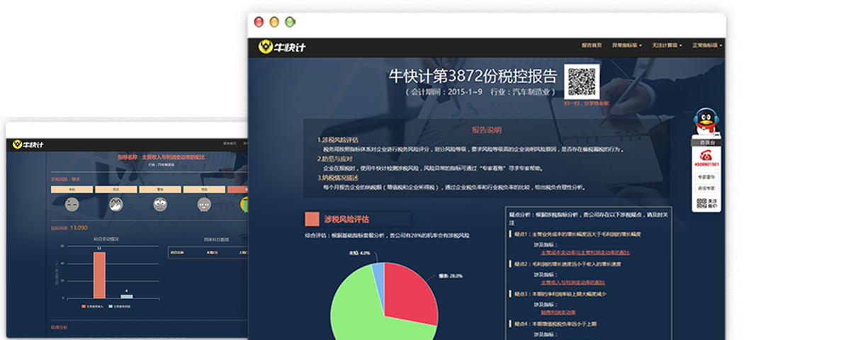
Task: Click the third gray face icon in background window
Action: (x=160, y=204)
